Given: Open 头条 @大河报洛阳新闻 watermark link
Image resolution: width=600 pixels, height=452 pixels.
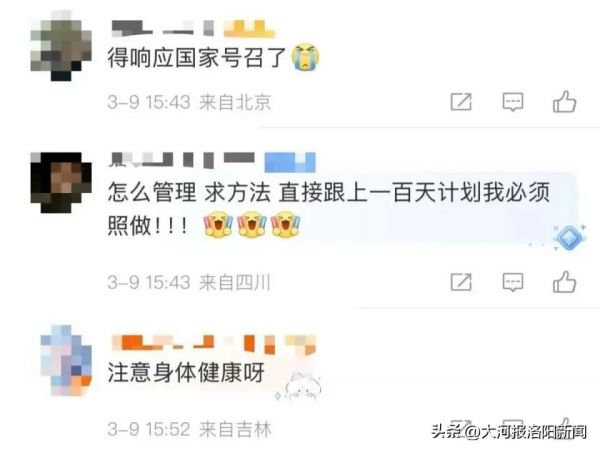Looking at the screenshot, I should tap(509, 432).
